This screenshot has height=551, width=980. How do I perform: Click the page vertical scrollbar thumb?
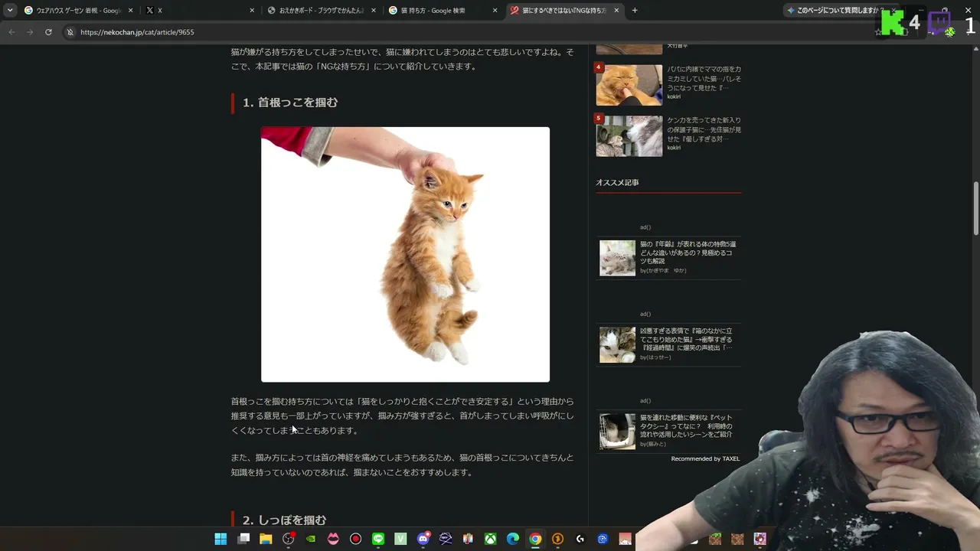point(975,209)
